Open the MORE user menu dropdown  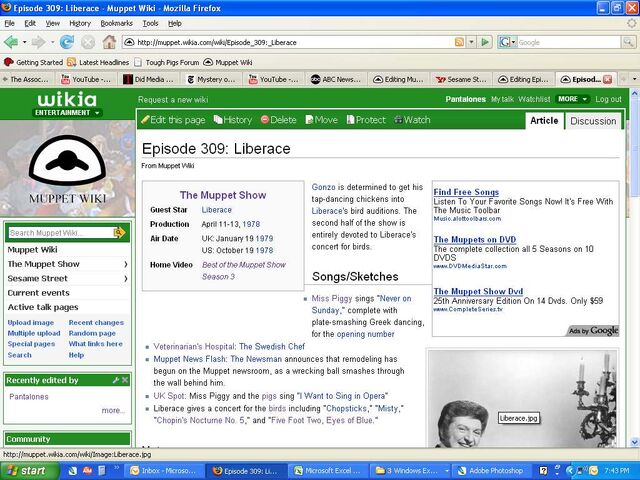coord(573,99)
